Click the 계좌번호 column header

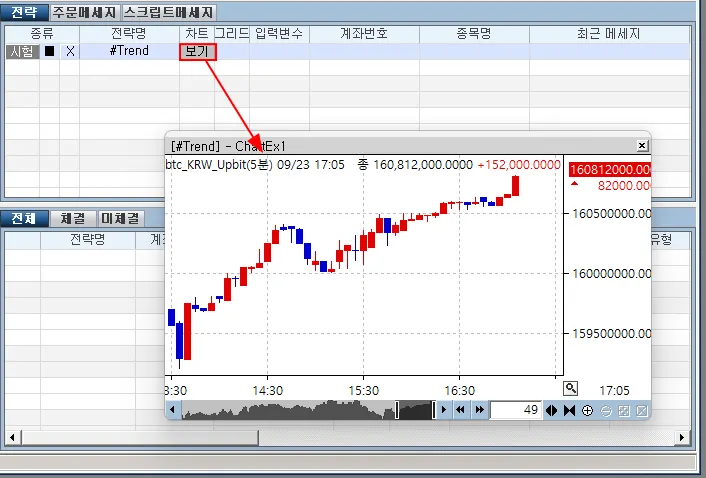point(364,34)
